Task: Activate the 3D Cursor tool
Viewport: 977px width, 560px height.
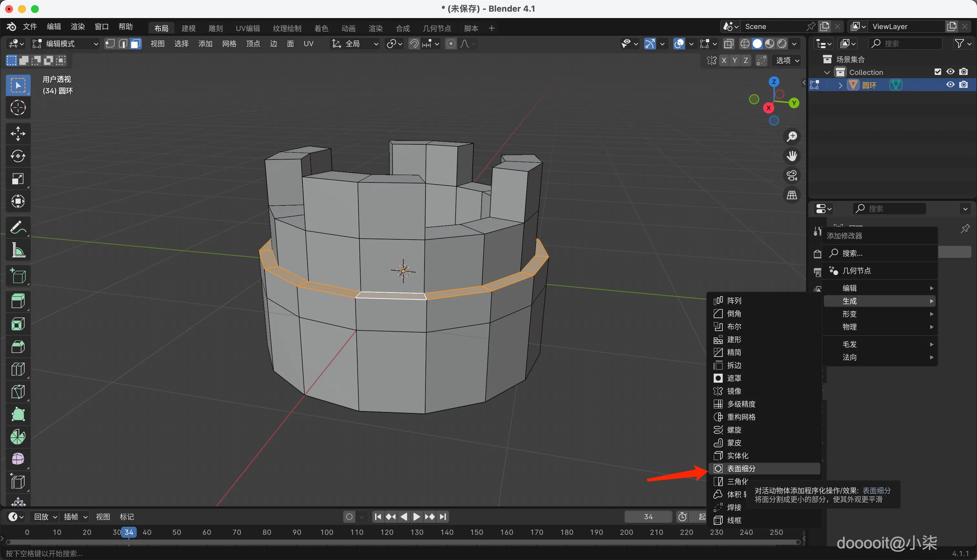Action: 18,108
